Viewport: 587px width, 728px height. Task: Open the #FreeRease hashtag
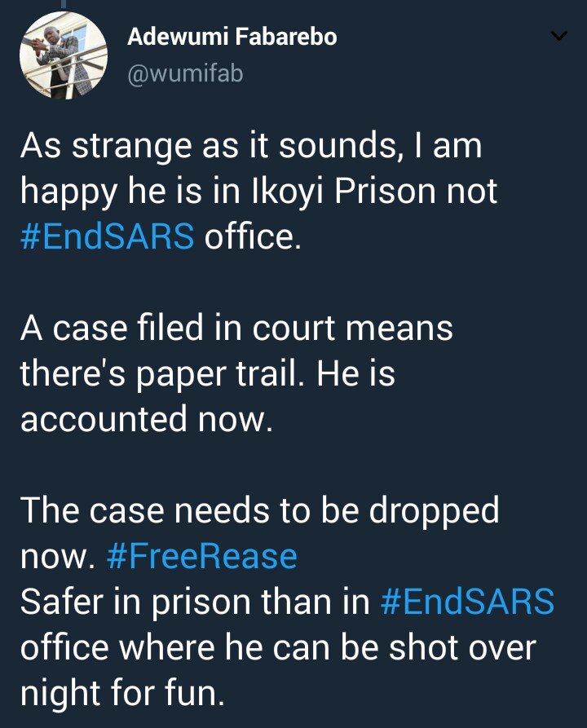tap(202, 558)
